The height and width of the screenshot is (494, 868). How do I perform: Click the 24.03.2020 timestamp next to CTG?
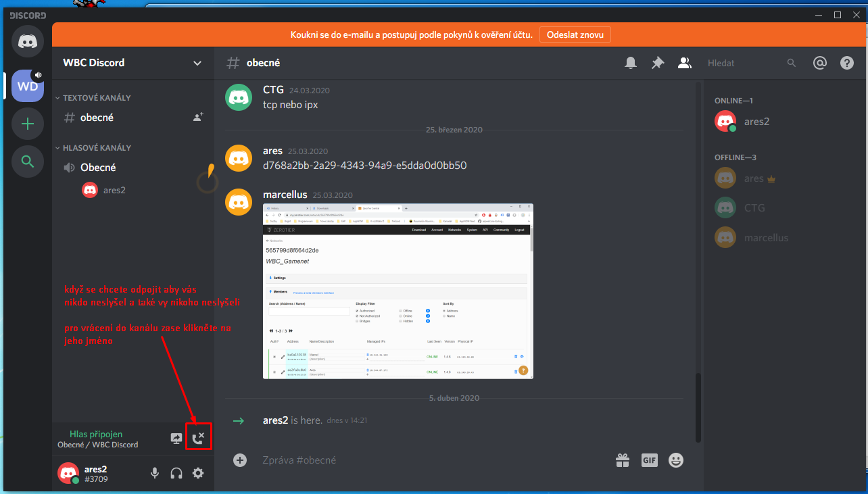coord(310,91)
